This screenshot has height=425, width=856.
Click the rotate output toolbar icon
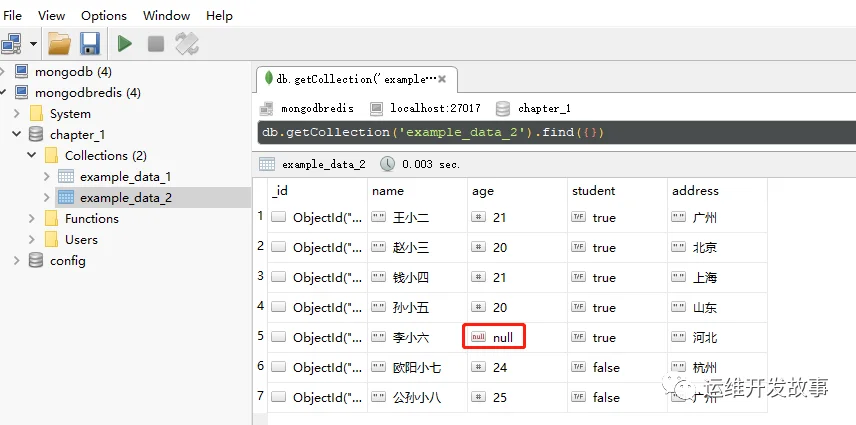pyautogui.click(x=187, y=44)
